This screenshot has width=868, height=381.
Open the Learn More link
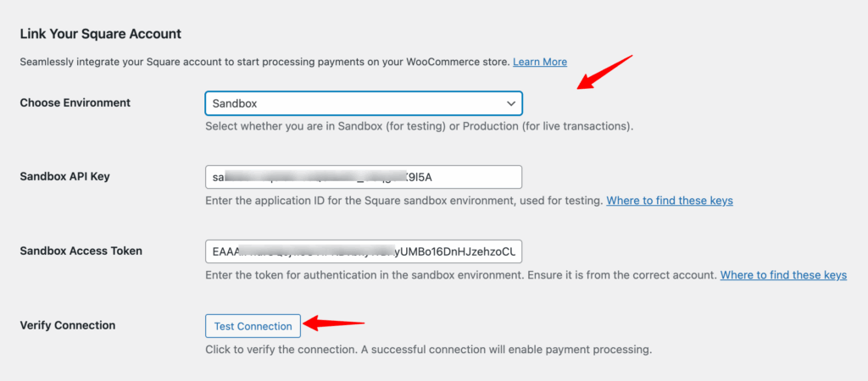(x=540, y=62)
